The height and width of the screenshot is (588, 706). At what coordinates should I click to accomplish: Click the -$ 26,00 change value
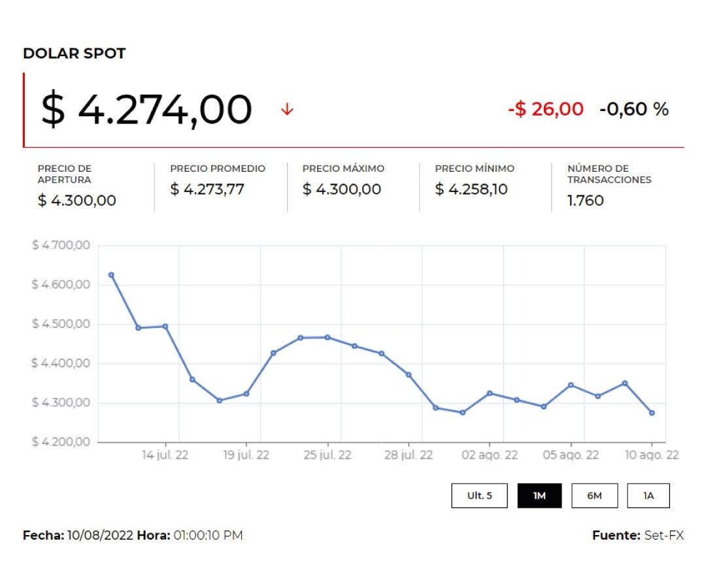[x=545, y=109]
